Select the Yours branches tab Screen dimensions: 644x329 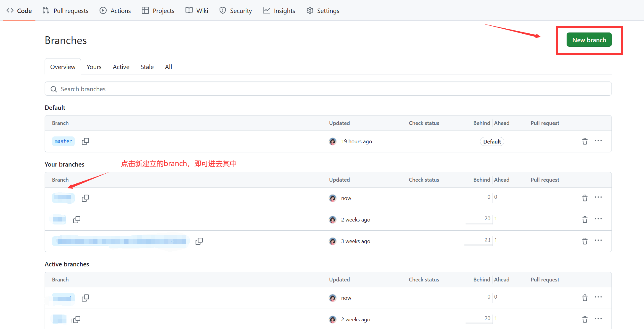[94, 67]
